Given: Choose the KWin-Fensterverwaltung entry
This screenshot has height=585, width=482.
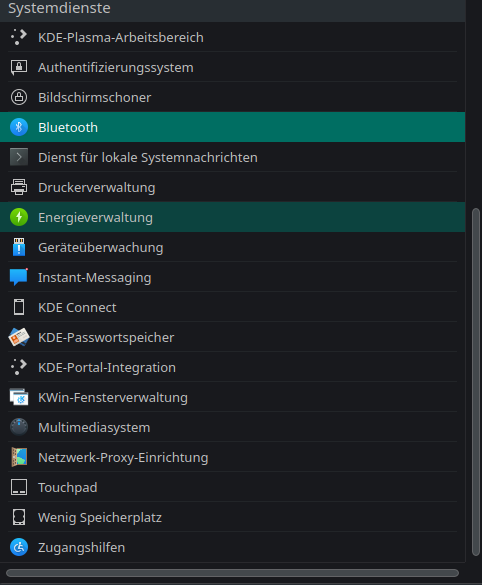Looking at the screenshot, I should click(232, 397).
